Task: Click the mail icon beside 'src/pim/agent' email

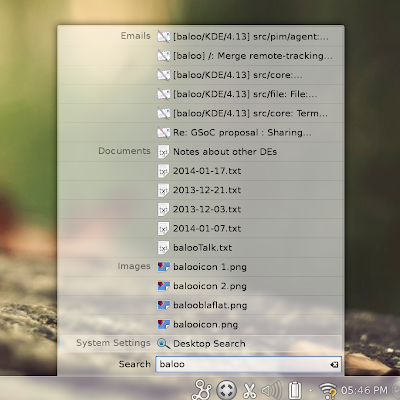Action: [x=163, y=37]
